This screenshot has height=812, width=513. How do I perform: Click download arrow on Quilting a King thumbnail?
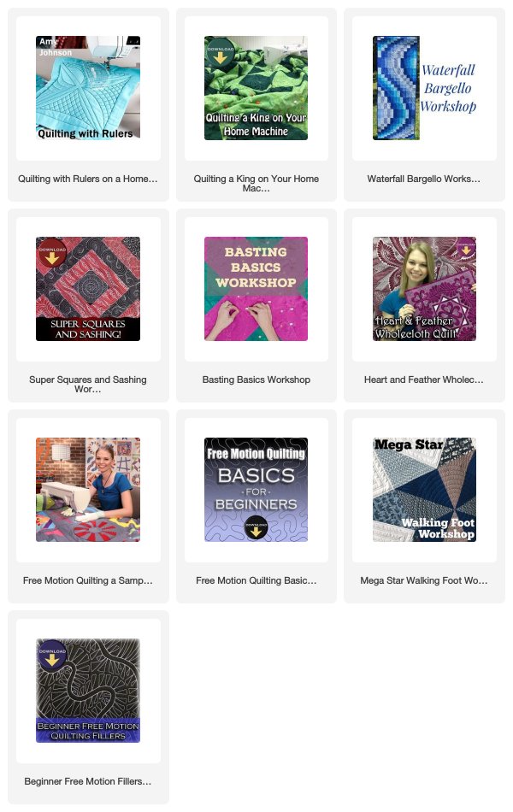[221, 54]
